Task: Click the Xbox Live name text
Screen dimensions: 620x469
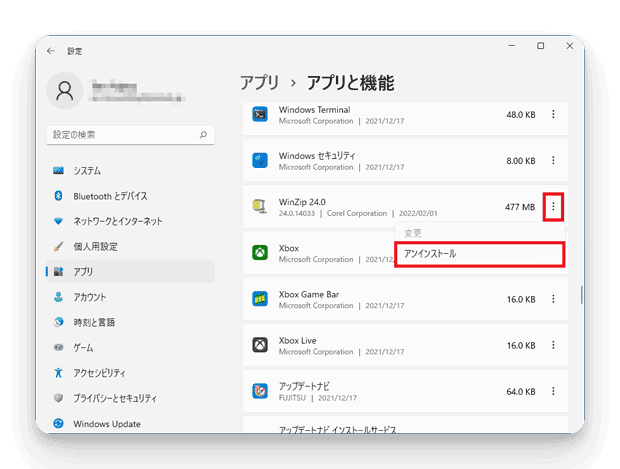Action: tap(297, 340)
